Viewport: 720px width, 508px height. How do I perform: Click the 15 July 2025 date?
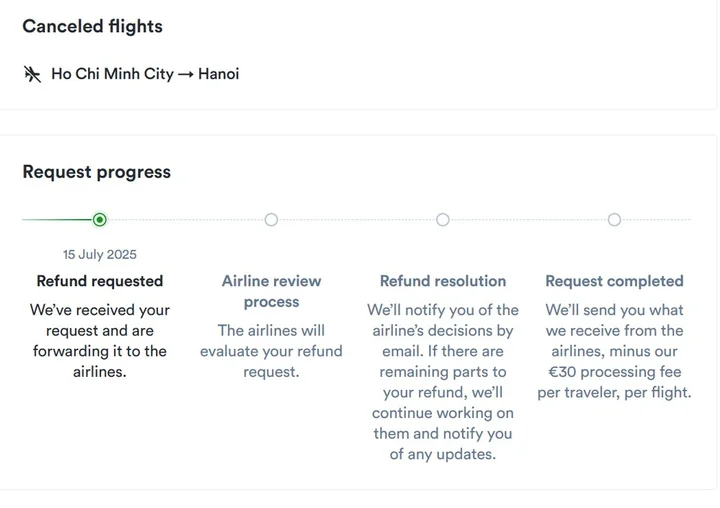tap(100, 255)
